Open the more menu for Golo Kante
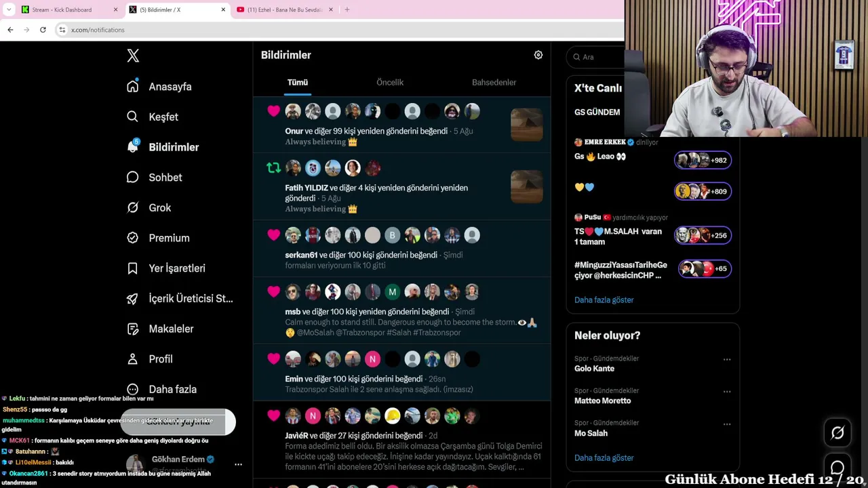The width and height of the screenshot is (868, 488). click(x=727, y=359)
